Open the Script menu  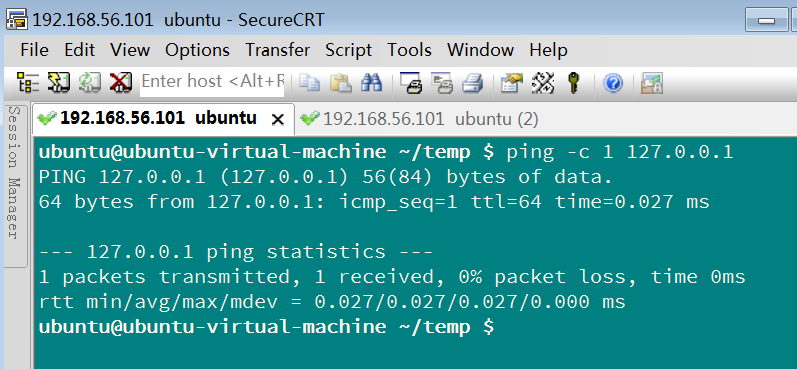point(349,50)
